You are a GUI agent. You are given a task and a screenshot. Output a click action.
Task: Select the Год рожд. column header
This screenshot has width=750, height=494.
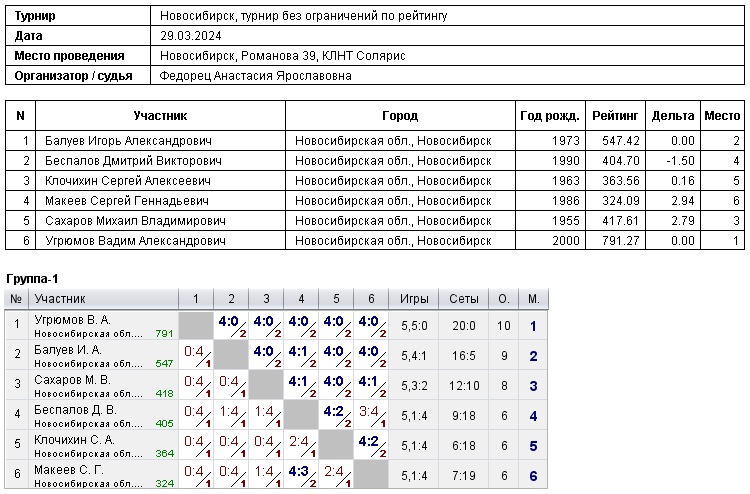(x=549, y=116)
